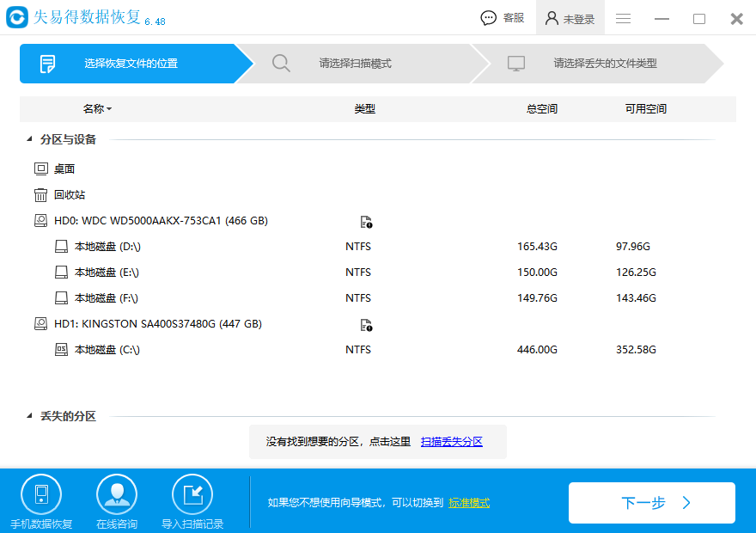Open 手机数据恢复 phone icon

click(x=41, y=494)
